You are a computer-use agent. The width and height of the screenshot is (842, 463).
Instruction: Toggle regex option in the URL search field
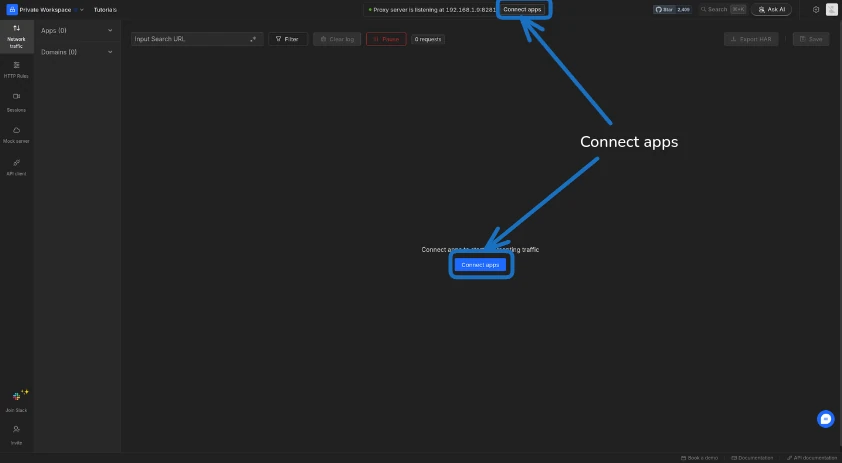253,39
